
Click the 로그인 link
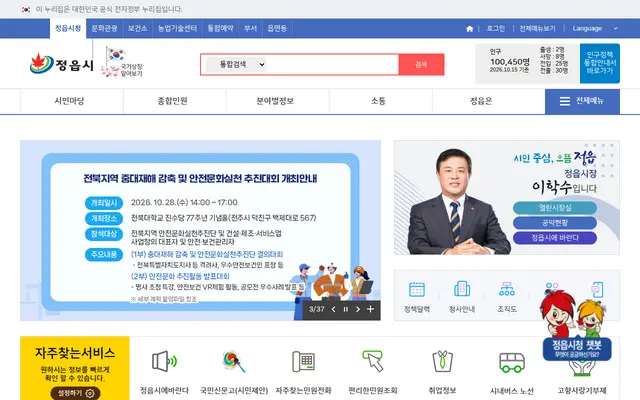[496, 29]
